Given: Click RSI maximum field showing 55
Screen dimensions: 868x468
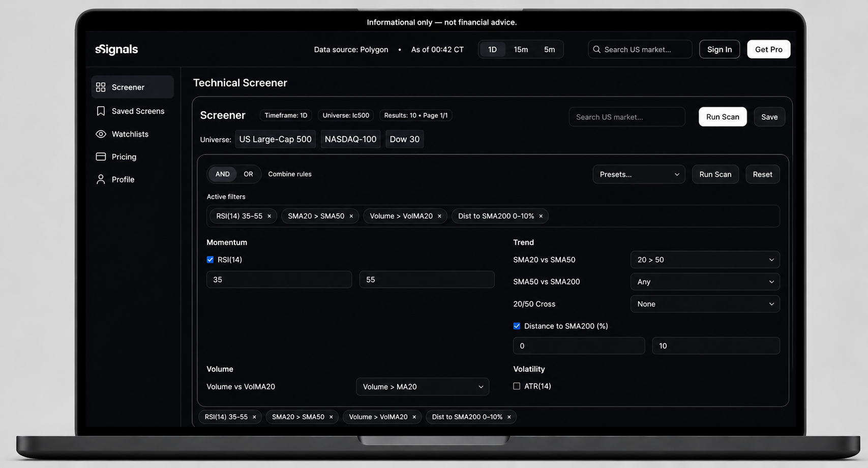Looking at the screenshot, I should coord(427,279).
